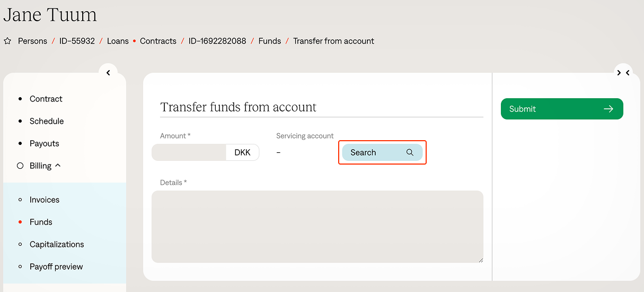Toggle right panel collapse arrows

click(623, 73)
